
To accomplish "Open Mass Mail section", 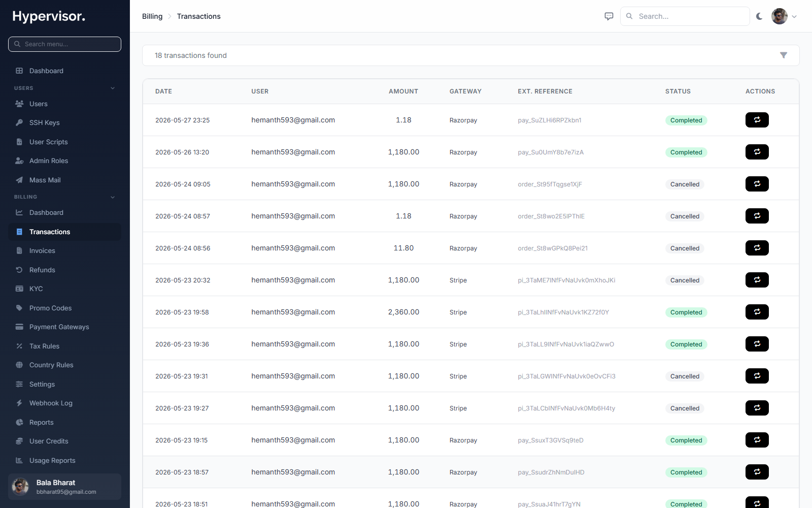I will point(64,180).
